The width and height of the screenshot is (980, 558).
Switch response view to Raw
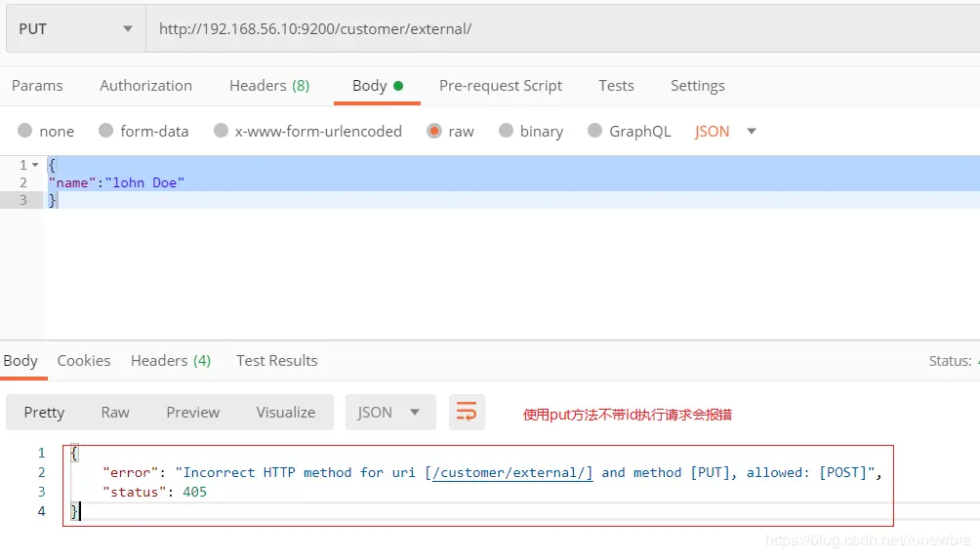(x=115, y=413)
